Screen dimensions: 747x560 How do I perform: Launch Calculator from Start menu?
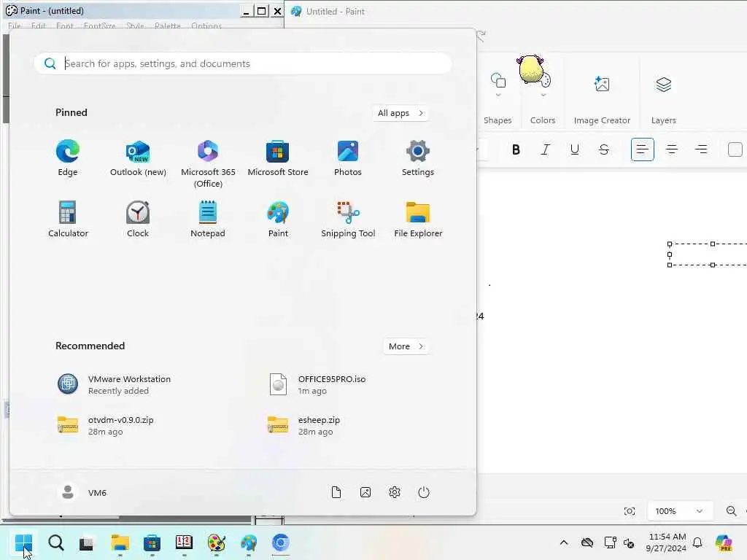[x=68, y=219]
